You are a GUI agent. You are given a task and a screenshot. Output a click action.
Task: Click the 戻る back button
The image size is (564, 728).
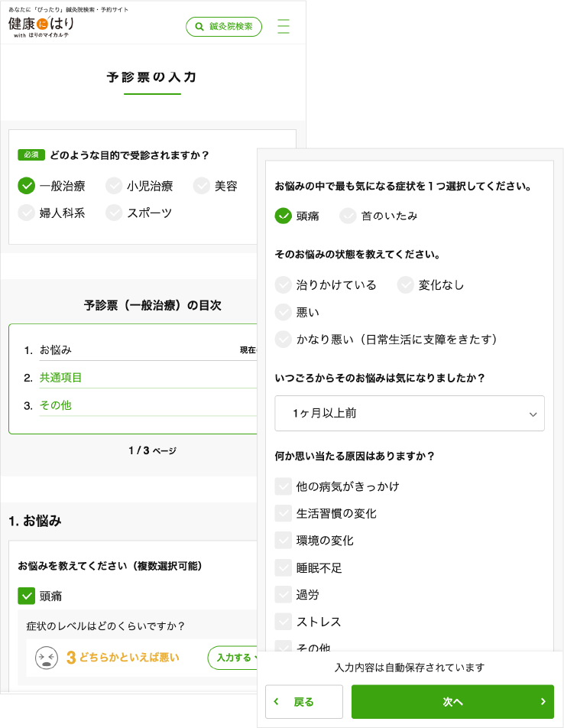[x=303, y=702]
